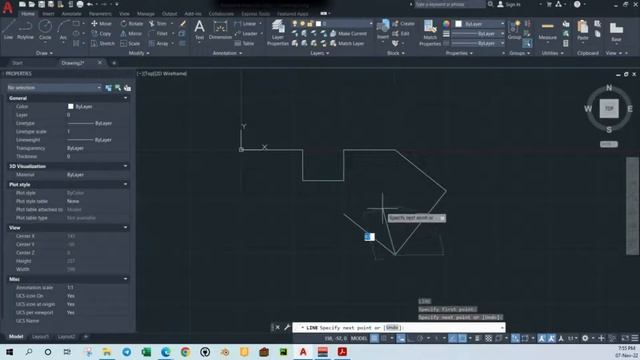Toggle MODEL space button in status bar

click(x=359, y=338)
